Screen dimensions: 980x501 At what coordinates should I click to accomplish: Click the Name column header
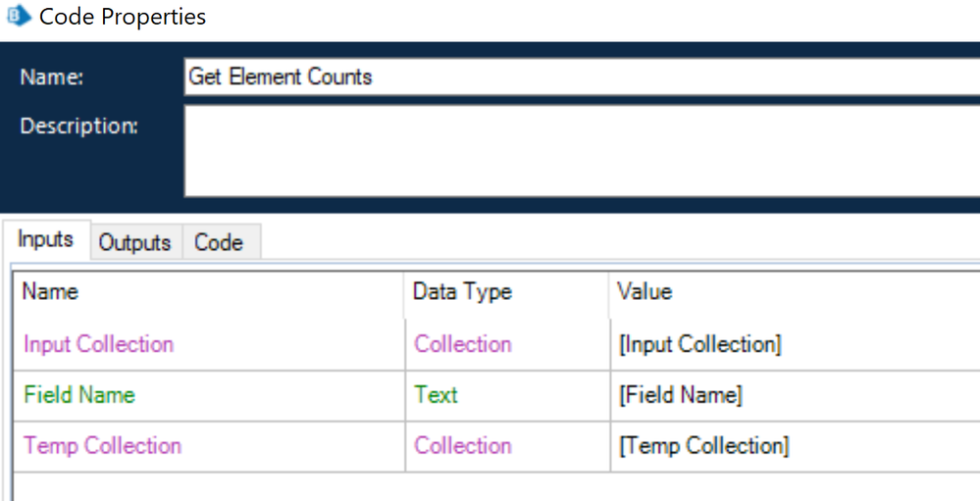coord(50,291)
